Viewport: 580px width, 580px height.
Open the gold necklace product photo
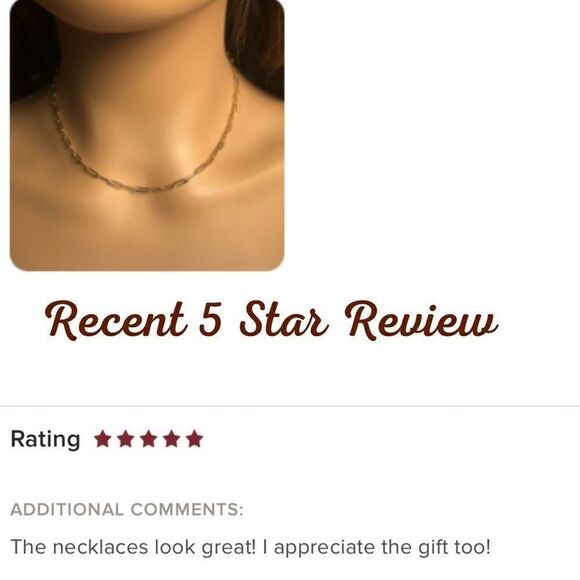point(147,135)
